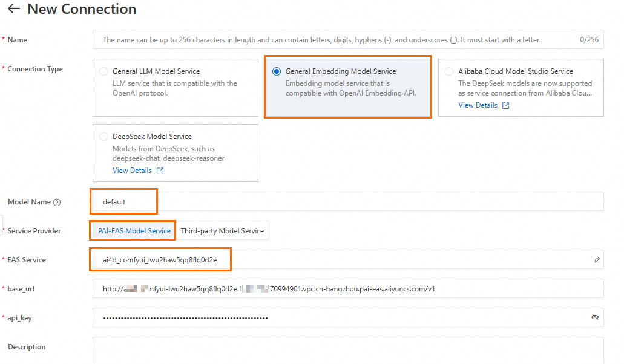Image resolution: width=624 pixels, height=364 pixels.
Task: Choose Alibaba Cloud Model Studio Service radio
Action: [449, 71]
